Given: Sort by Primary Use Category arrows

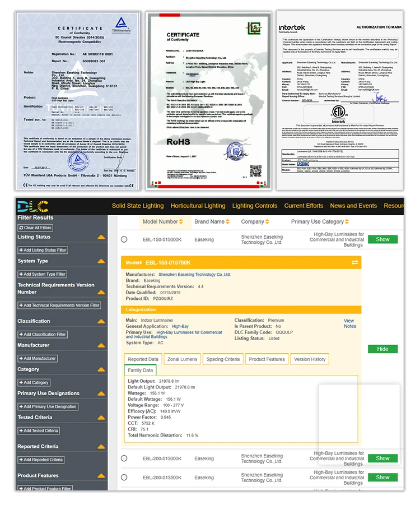Looking at the screenshot, I should 347,222.
